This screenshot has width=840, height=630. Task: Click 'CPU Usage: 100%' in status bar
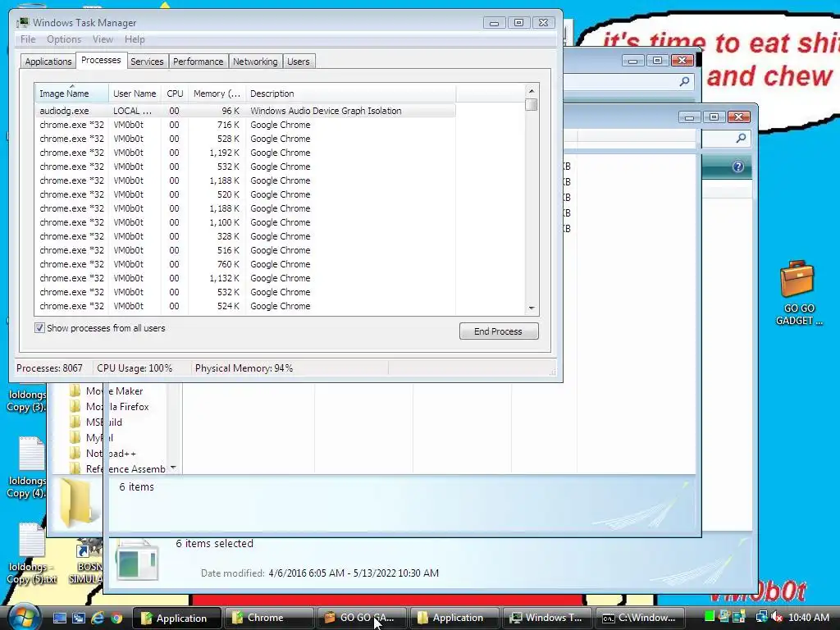pos(135,368)
